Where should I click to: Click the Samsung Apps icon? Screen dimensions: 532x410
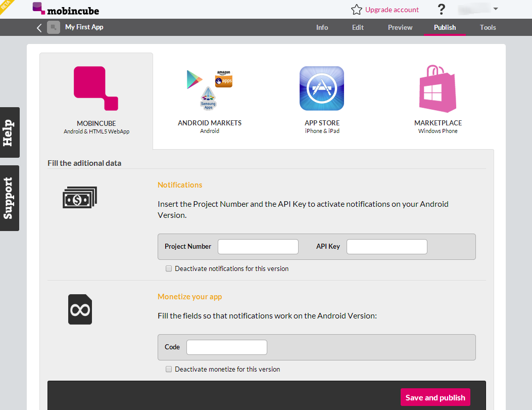(208, 99)
